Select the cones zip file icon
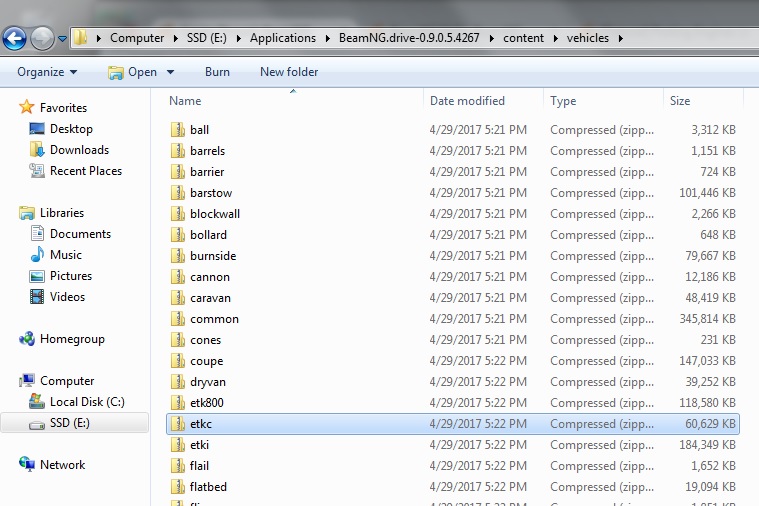The height and width of the screenshot is (506, 759). click(178, 340)
